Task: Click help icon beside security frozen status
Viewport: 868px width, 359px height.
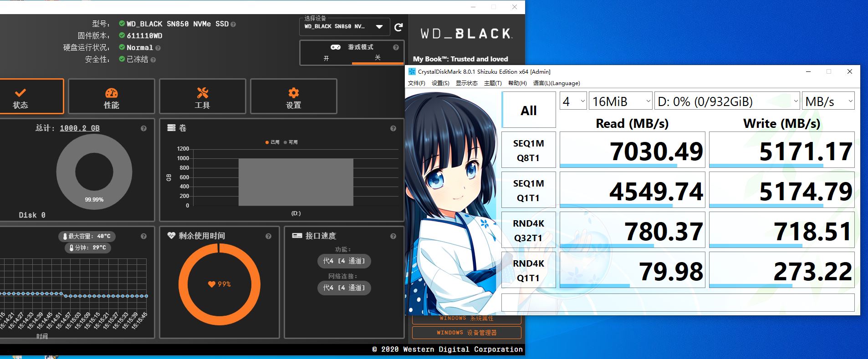Action: pos(153,60)
